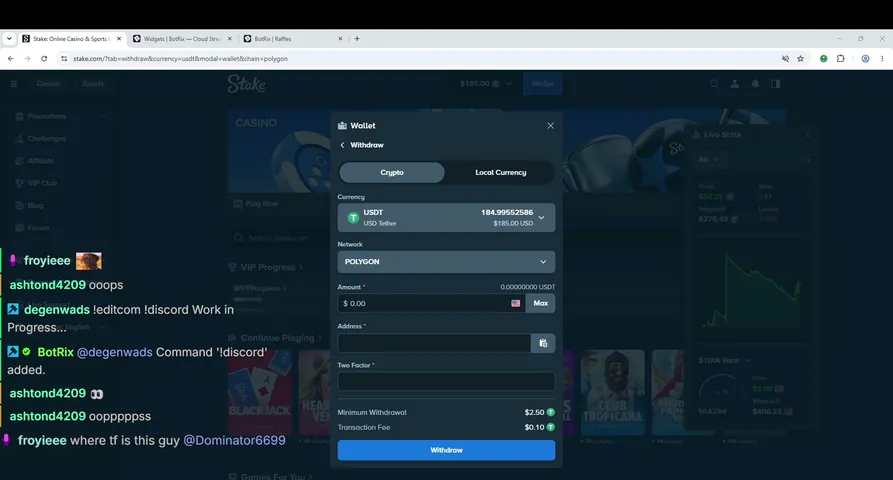
Task: Close the Wallet modal
Action: click(x=550, y=126)
